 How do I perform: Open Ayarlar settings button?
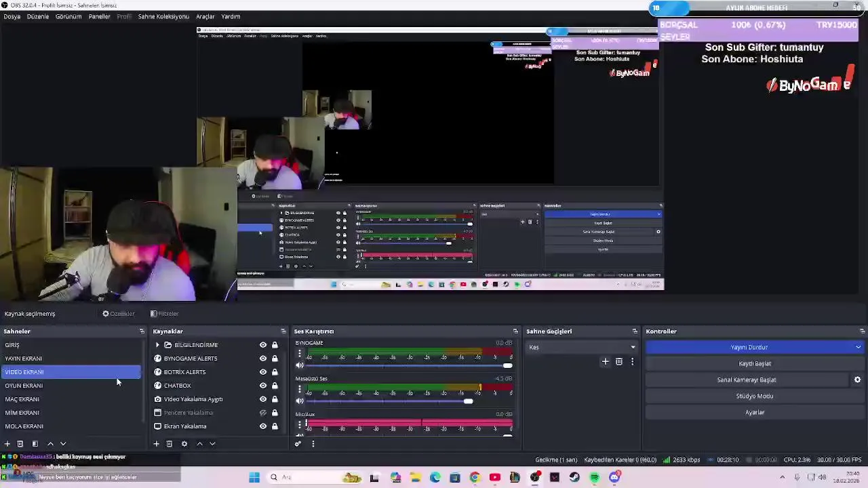click(x=755, y=412)
